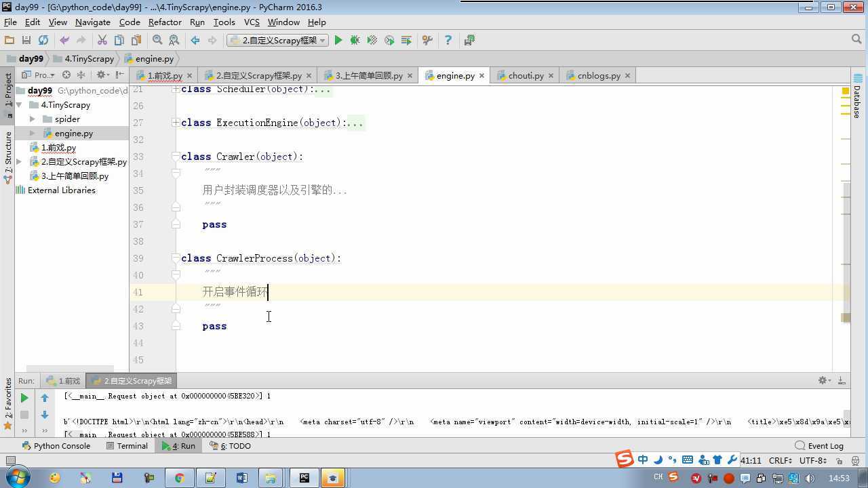Click the Open folder toolbar icon
868x488 pixels.
9,41
